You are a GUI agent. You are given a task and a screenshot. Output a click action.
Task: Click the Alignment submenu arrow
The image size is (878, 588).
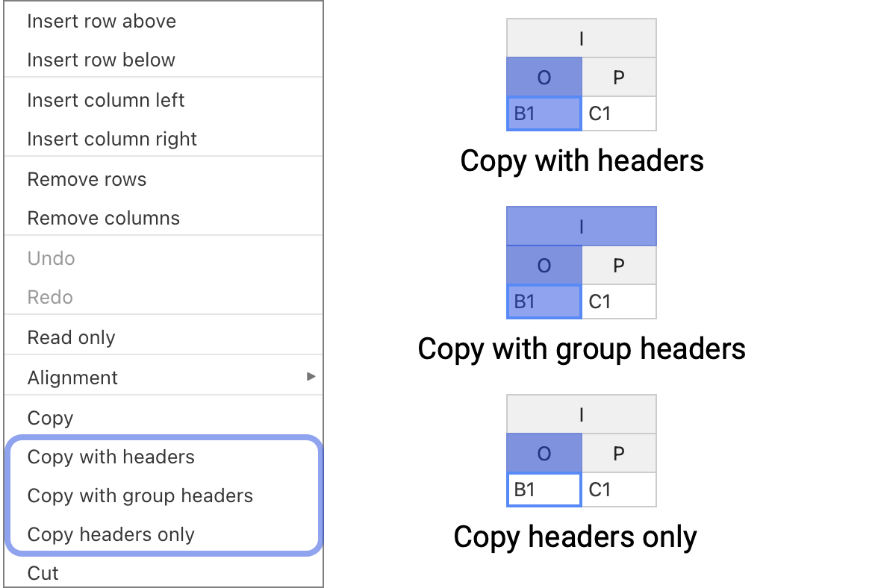311,378
